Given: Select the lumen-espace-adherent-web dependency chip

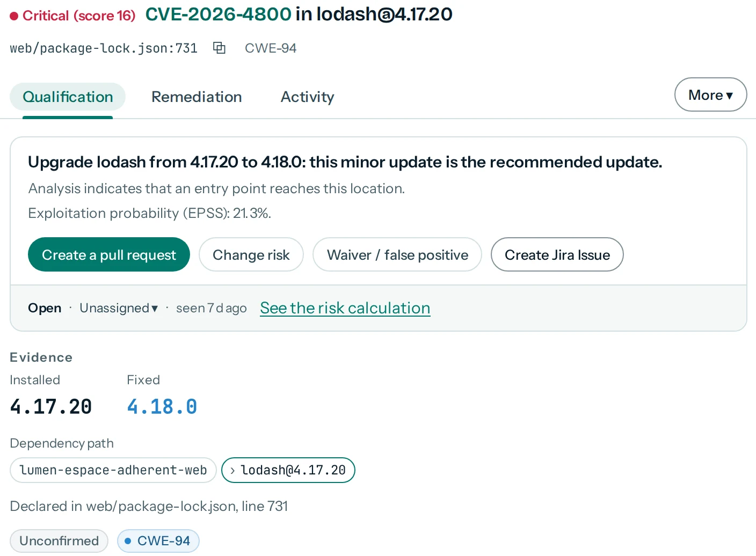Looking at the screenshot, I should coord(113,470).
